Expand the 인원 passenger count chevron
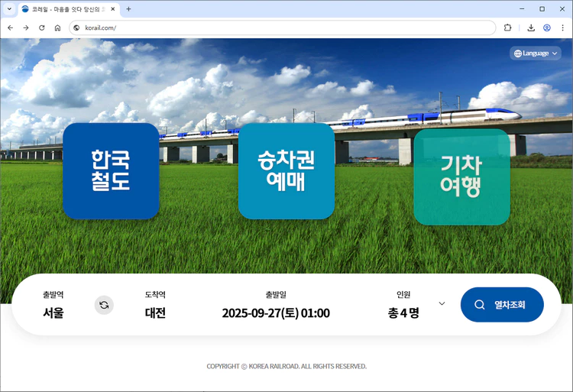Screen dimensions: 573x392 pyautogui.click(x=442, y=303)
